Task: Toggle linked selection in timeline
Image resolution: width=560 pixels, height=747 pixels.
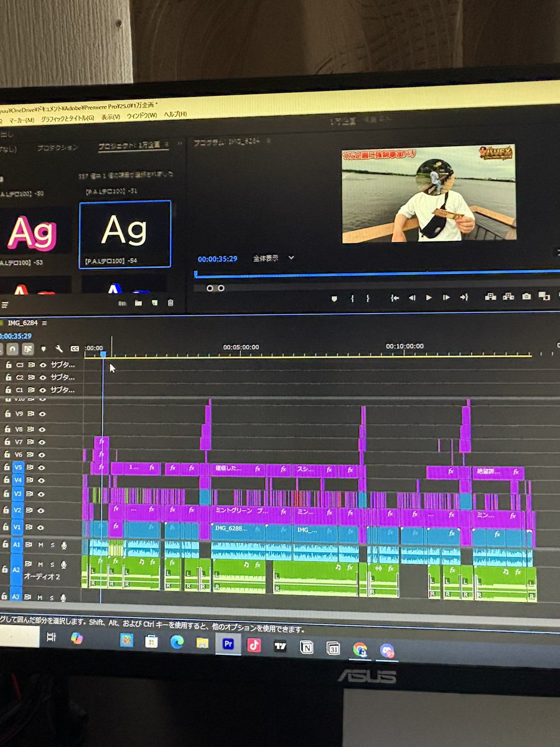Action: point(28,349)
